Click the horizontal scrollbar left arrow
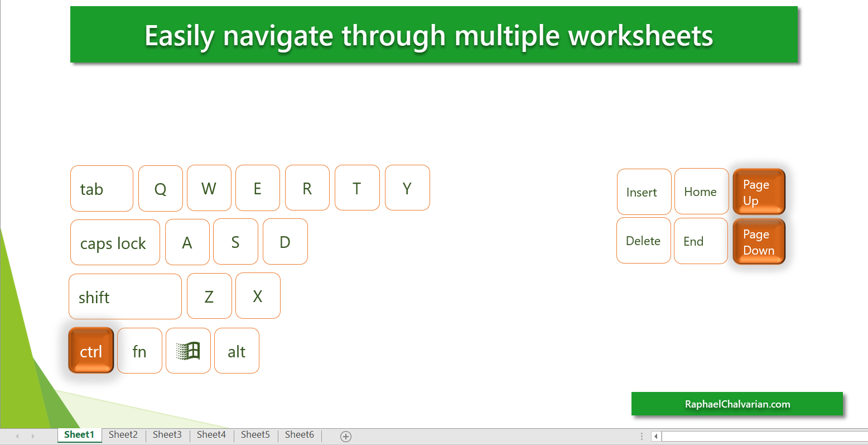Screen dimensions: 868x445 (656, 436)
